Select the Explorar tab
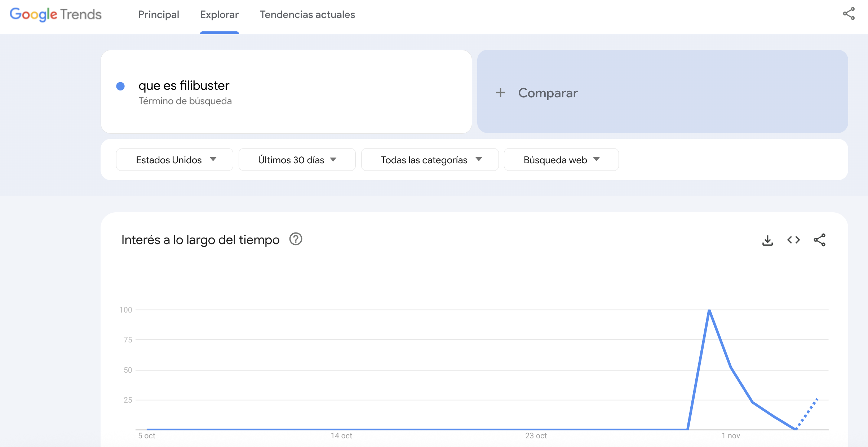The image size is (868, 447). point(219,14)
